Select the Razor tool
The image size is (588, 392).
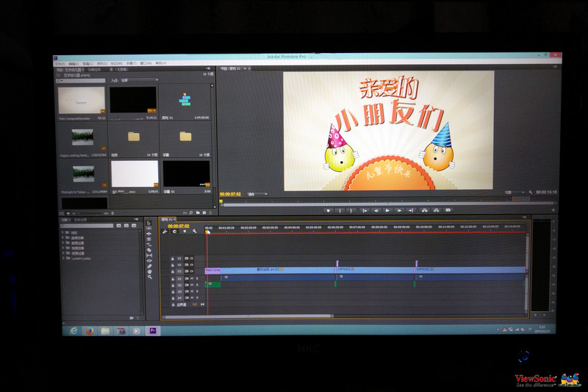(x=149, y=250)
